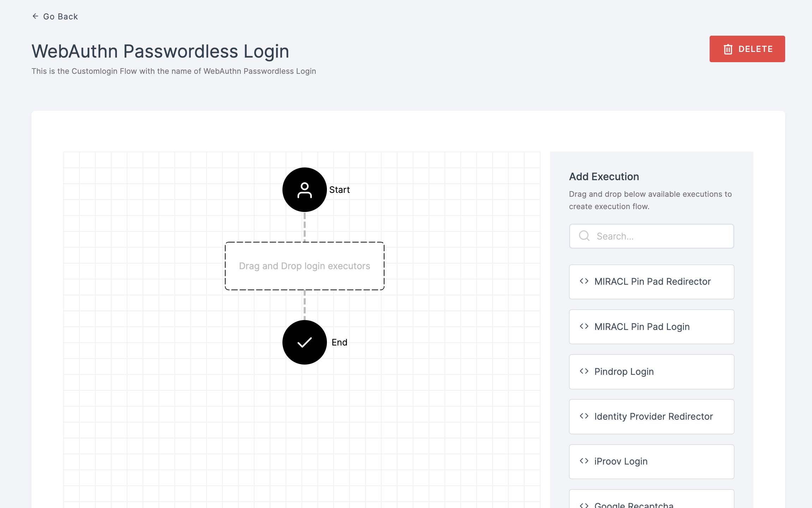The image size is (812, 508).
Task: Click the iProov Login code icon
Action: (584, 461)
